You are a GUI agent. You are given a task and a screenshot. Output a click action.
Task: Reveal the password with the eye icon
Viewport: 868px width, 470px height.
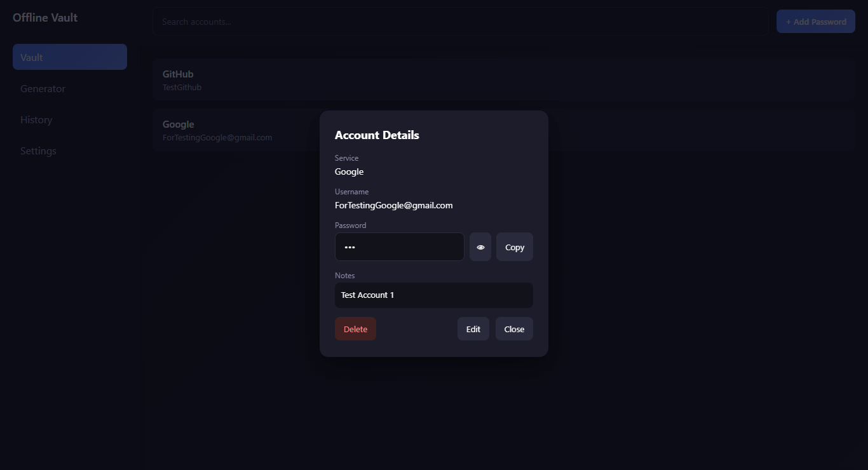(x=480, y=247)
